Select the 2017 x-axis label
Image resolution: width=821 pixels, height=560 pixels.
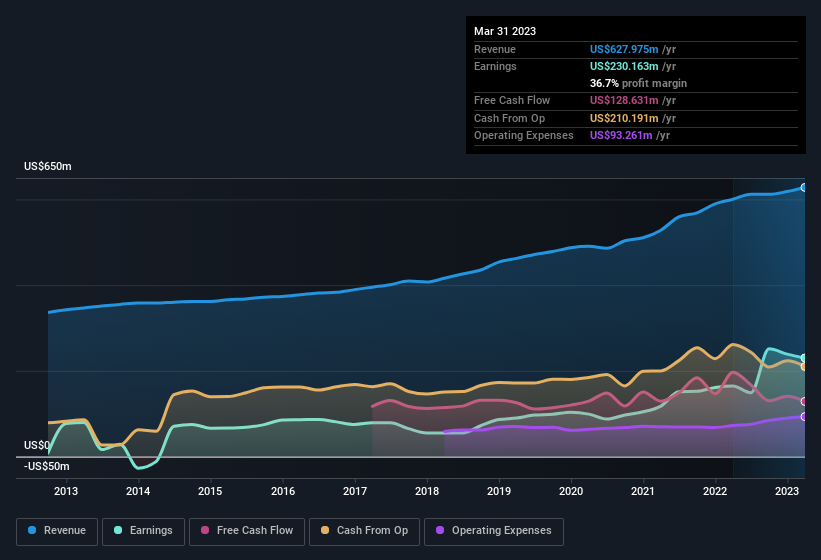[x=354, y=491]
